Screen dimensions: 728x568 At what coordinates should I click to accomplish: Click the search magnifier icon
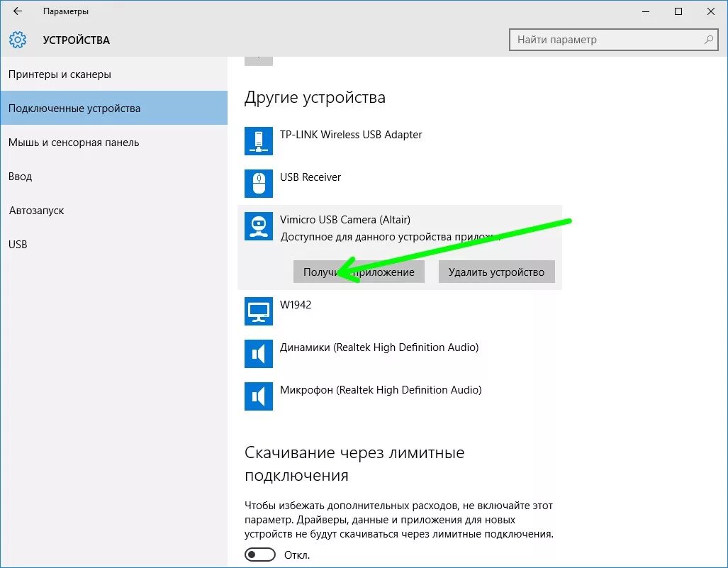point(708,40)
